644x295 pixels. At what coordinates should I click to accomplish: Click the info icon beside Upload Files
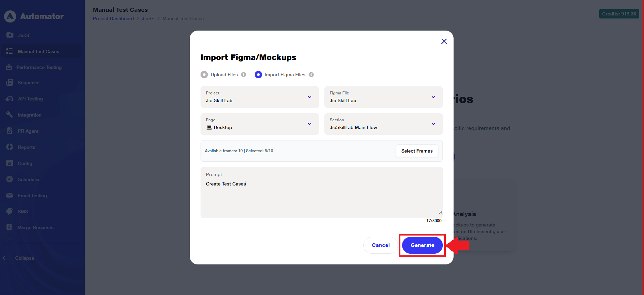pos(244,75)
